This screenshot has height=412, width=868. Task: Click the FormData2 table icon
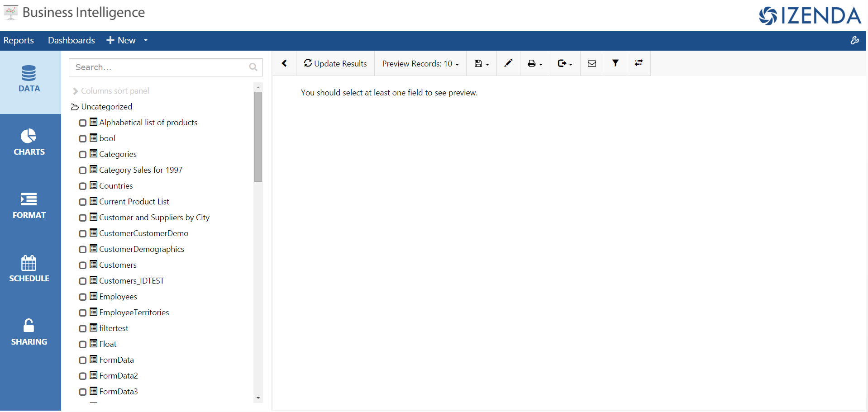pos(94,375)
